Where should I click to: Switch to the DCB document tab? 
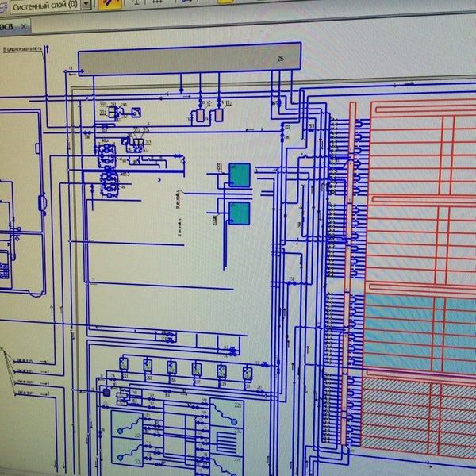coord(6,26)
